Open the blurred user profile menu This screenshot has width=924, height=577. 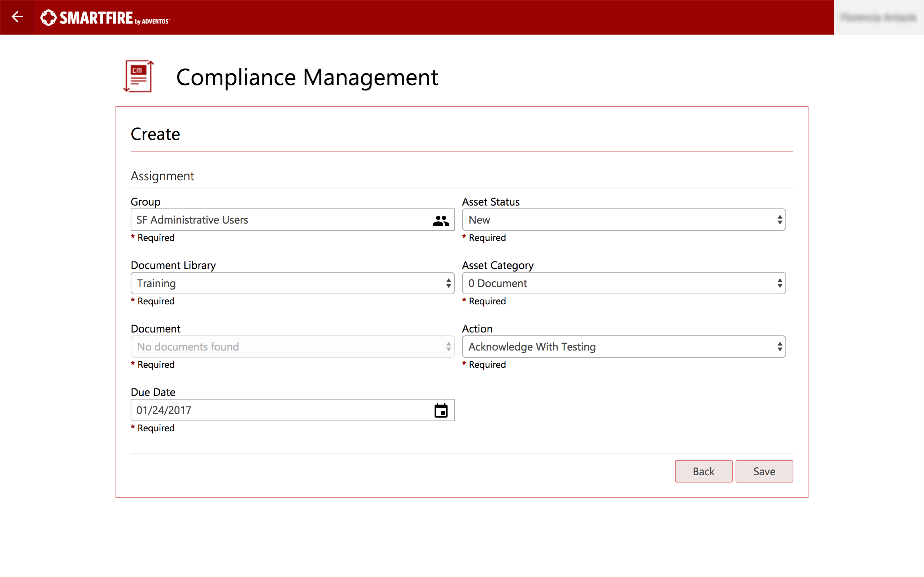(878, 18)
